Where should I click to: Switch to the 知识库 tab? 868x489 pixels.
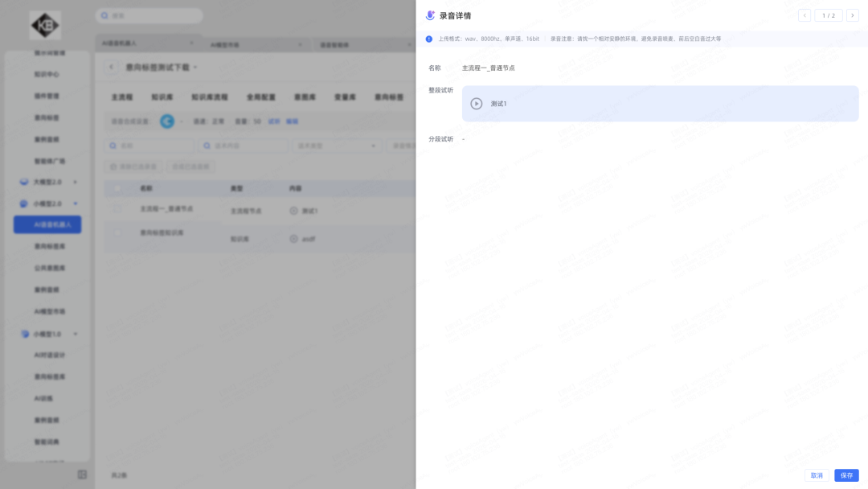point(164,97)
